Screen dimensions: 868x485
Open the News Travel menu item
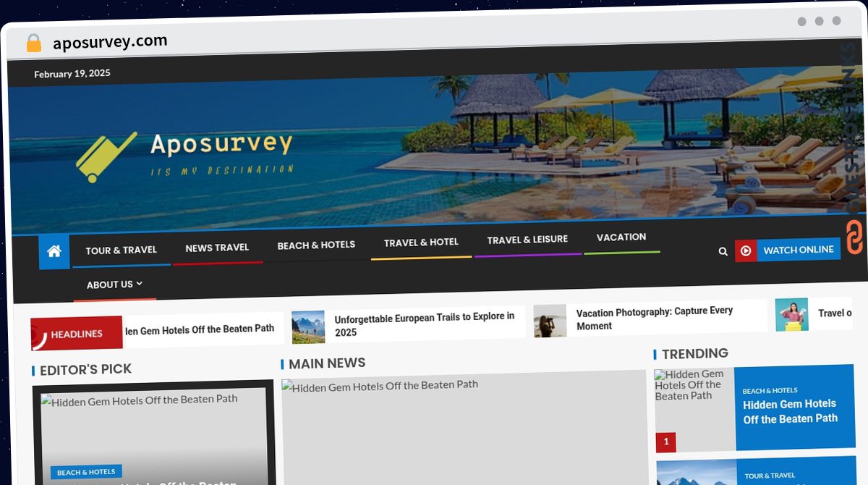(x=217, y=248)
